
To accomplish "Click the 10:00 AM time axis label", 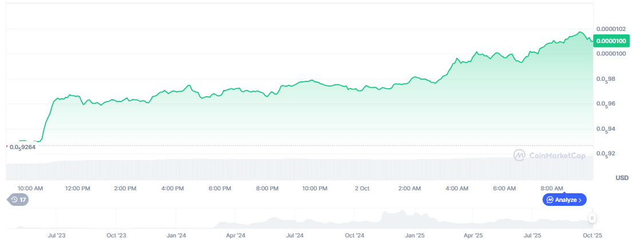I will [30, 189].
